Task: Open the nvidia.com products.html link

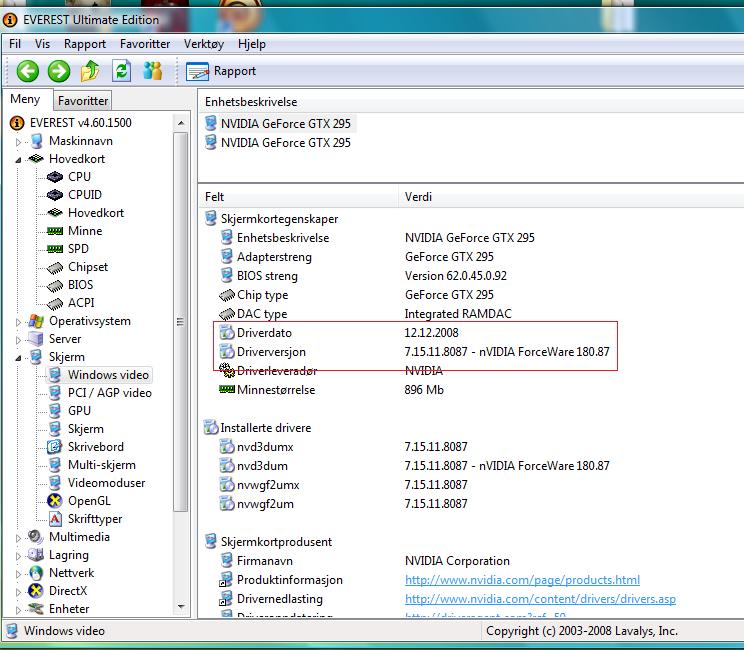Action: point(522,580)
